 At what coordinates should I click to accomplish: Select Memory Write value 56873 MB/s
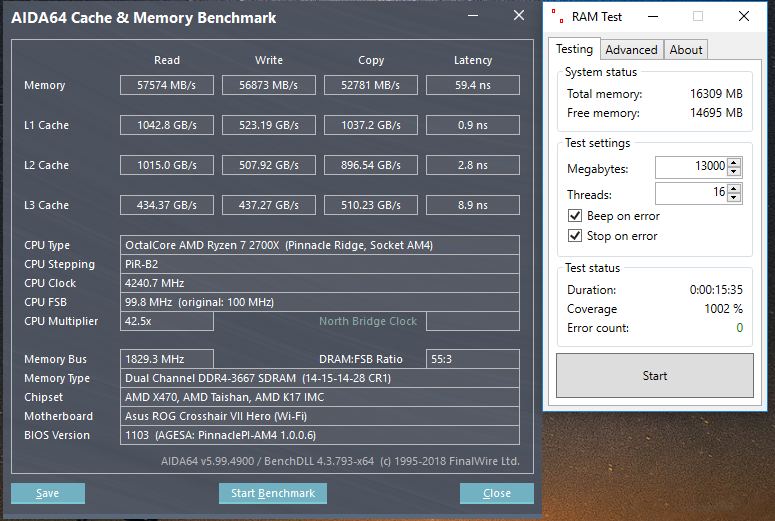(268, 85)
